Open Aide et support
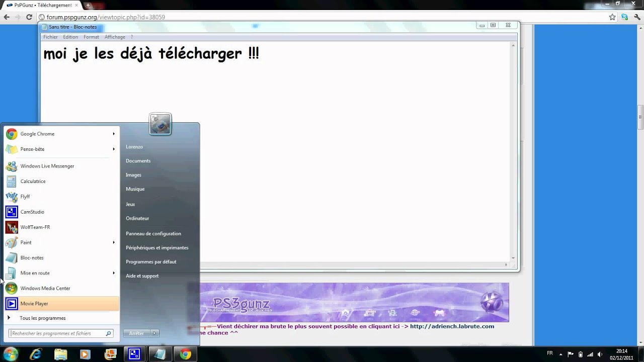This screenshot has height=362, width=644. pyautogui.click(x=142, y=276)
